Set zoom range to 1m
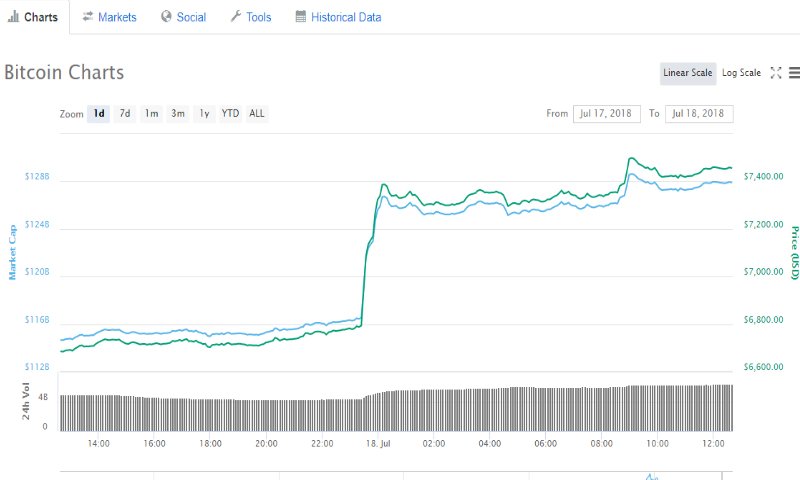 tap(151, 114)
